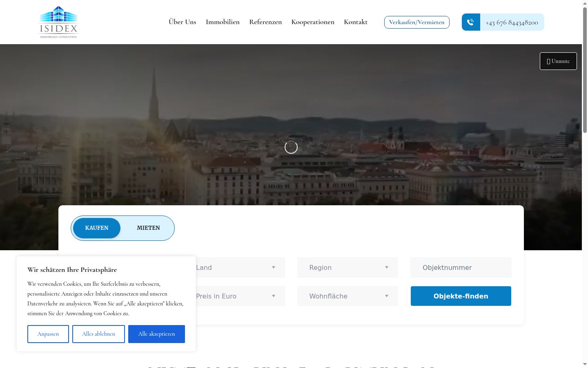Image resolution: width=588 pixels, height=368 pixels.
Task: Switch to the MIETEN option
Action: (148, 228)
